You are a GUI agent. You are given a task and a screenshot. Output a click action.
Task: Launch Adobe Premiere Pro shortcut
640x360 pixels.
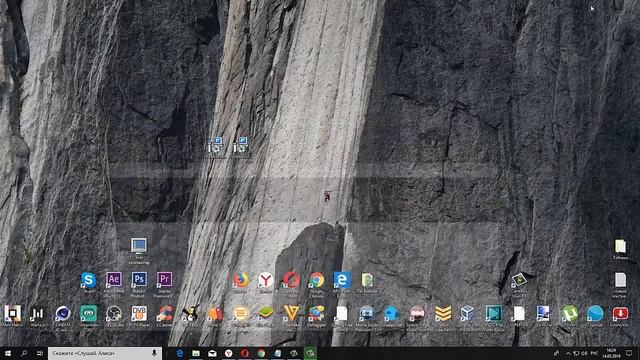click(x=164, y=280)
